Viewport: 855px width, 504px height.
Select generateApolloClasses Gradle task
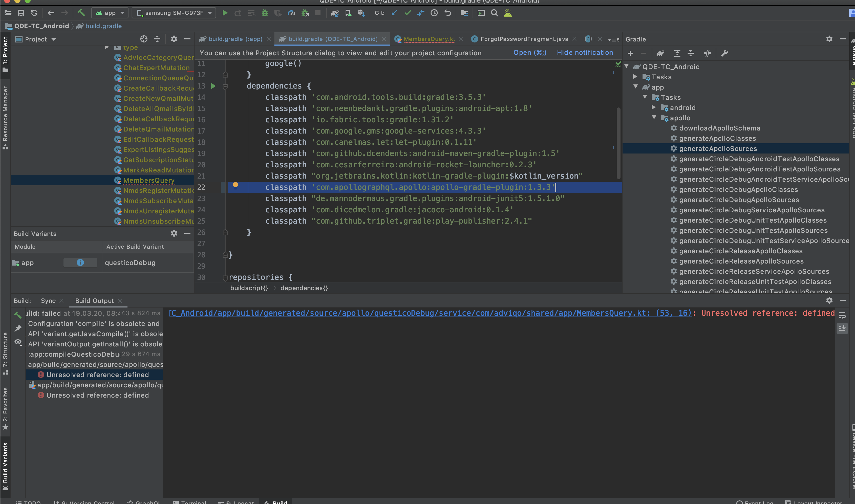coord(717,138)
